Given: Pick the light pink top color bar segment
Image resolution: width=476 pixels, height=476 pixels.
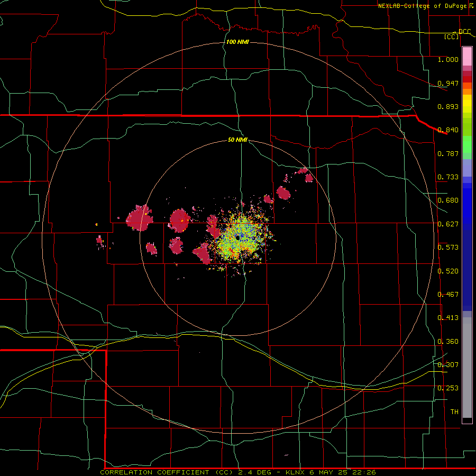Looking at the screenshot, I should pyautogui.click(x=467, y=57).
